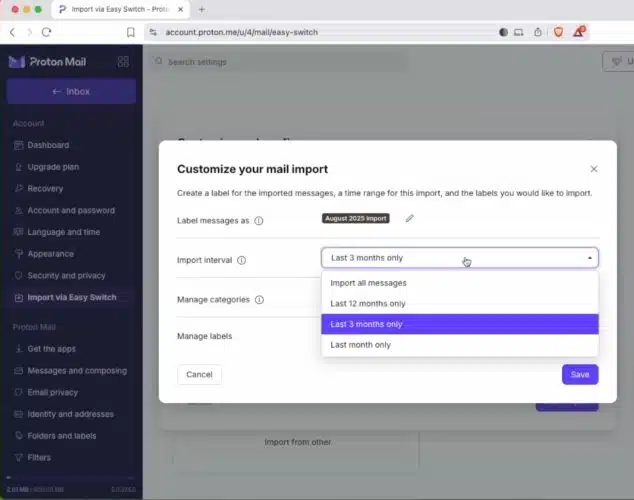Image resolution: width=634 pixels, height=500 pixels.
Task: Bookmark this page using the bookmark icon
Action: (x=131, y=32)
